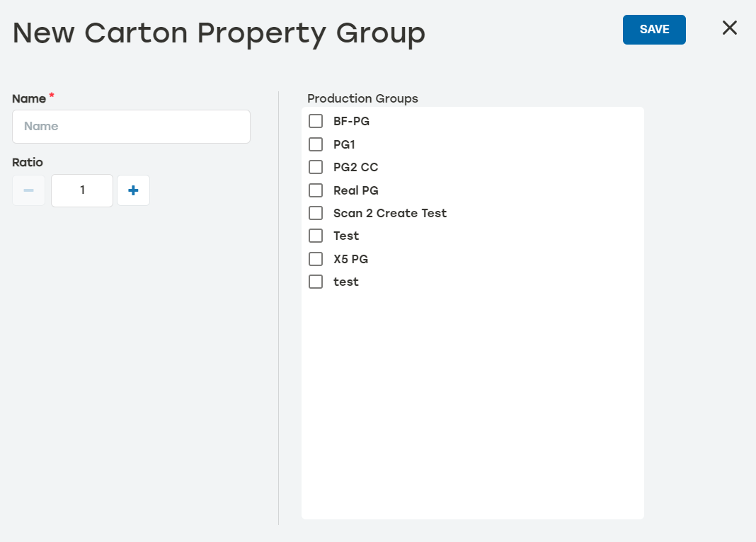Click the ratio value box showing 1

point(81,190)
